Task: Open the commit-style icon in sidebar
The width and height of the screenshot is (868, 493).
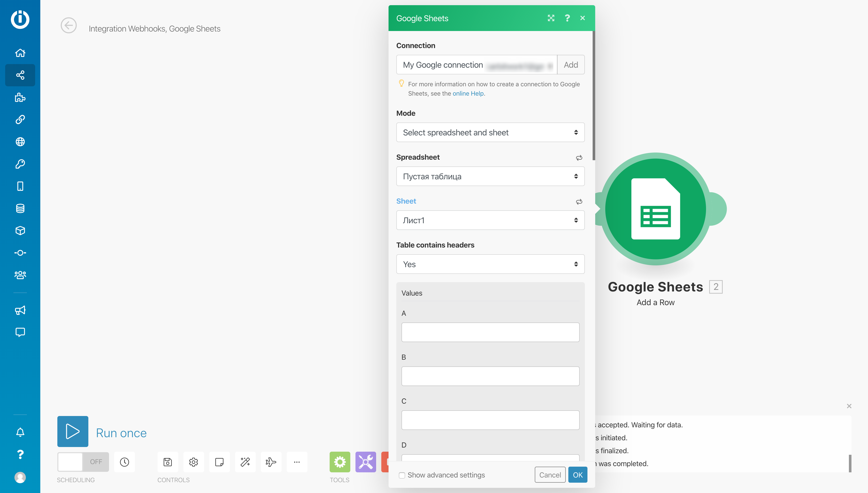Action: (20, 253)
